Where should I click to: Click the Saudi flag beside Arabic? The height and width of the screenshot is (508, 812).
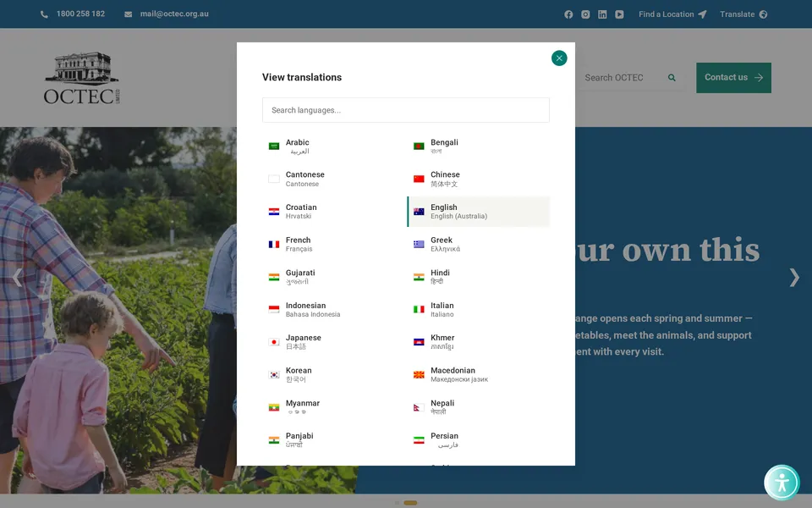click(x=274, y=146)
